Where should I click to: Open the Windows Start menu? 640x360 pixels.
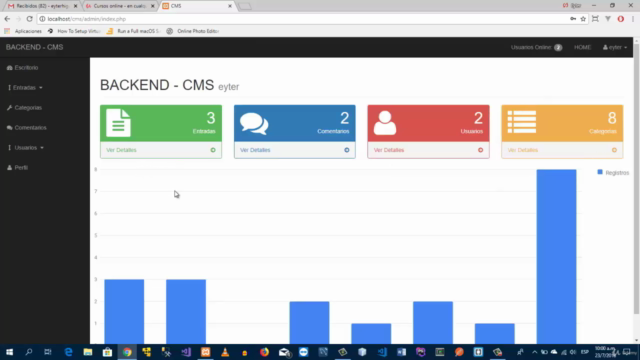(9, 352)
